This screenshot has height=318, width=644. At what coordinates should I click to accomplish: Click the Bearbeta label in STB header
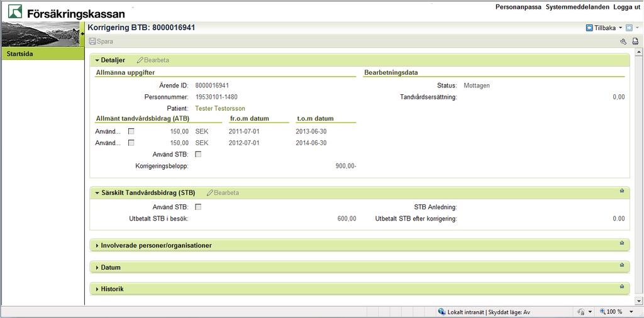pos(226,192)
